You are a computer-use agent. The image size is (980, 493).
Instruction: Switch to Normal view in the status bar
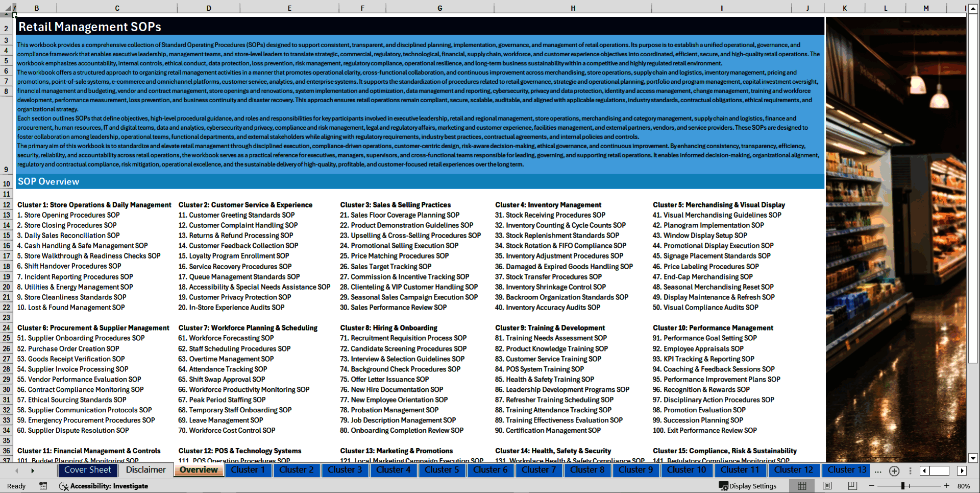coord(801,486)
